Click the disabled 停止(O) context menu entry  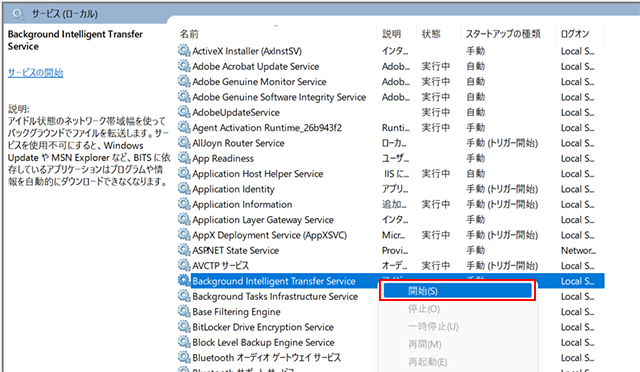(424, 309)
